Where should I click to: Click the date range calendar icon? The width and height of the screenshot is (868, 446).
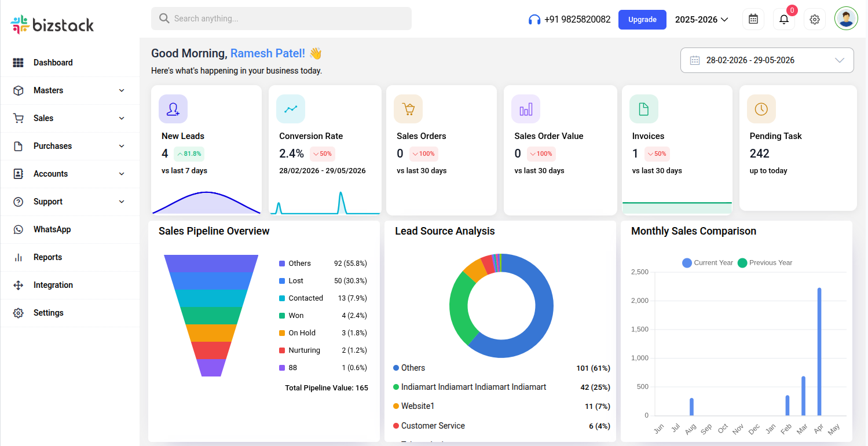695,60
